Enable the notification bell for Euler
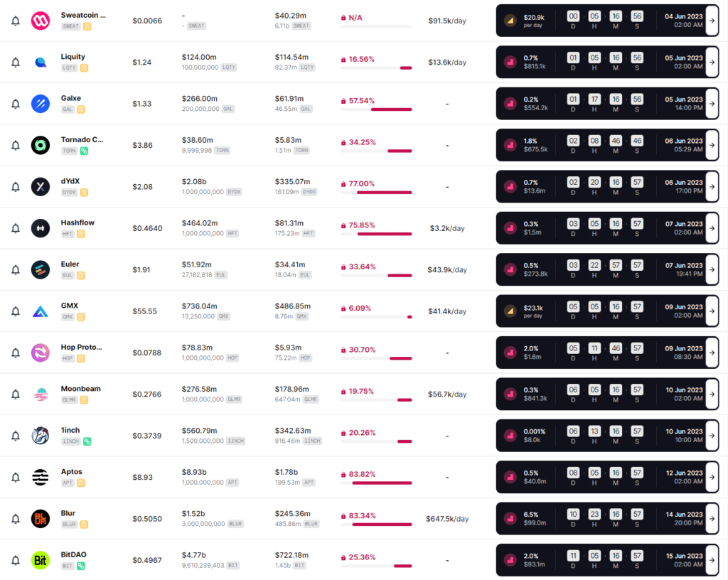The image size is (728, 580). click(16, 270)
